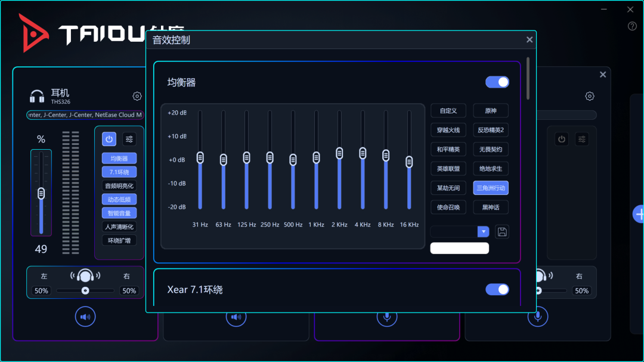Toggle 动态低频 effect
The image size is (644, 362).
(119, 199)
